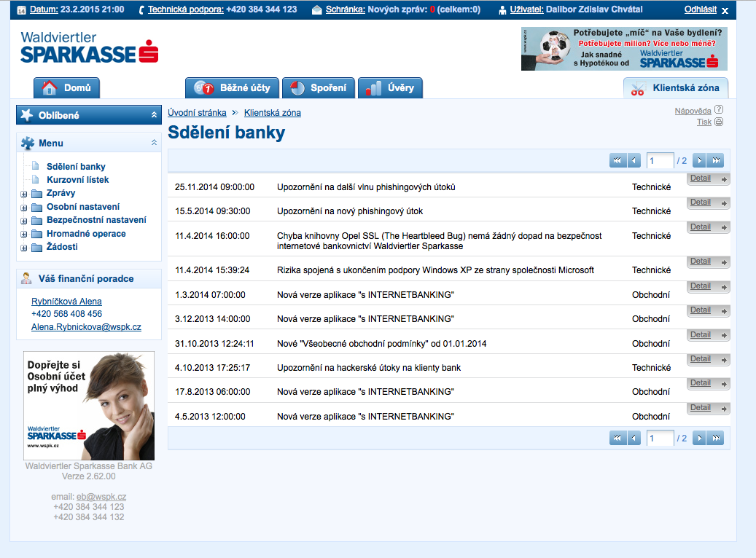Click the Hromadné operace folder icon
The height and width of the screenshot is (558, 756).
pos(36,234)
